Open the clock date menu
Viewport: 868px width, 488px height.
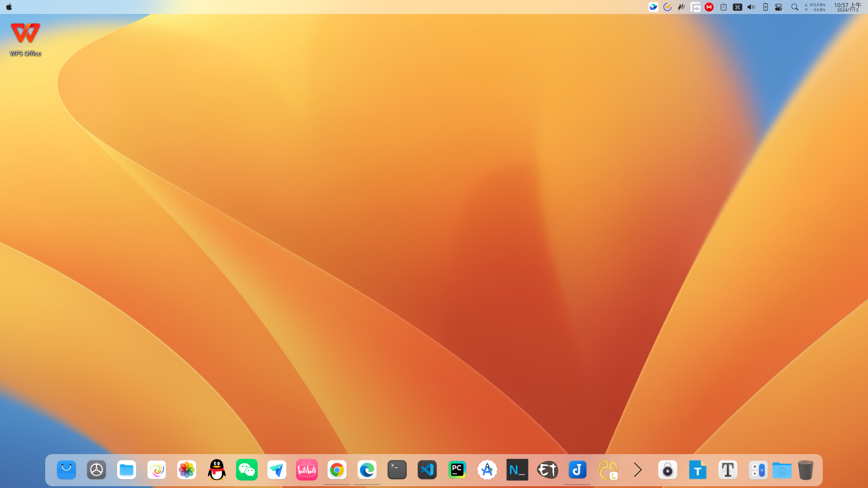coord(847,7)
